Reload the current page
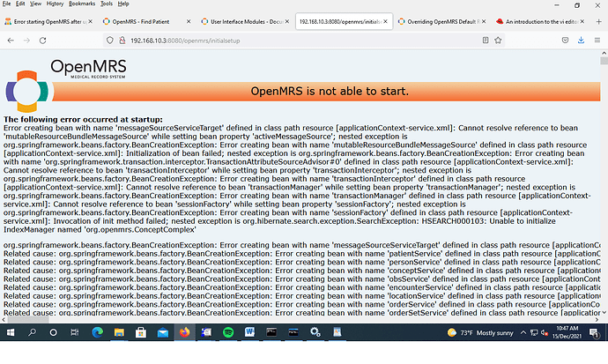608x364 pixels. 42,41
